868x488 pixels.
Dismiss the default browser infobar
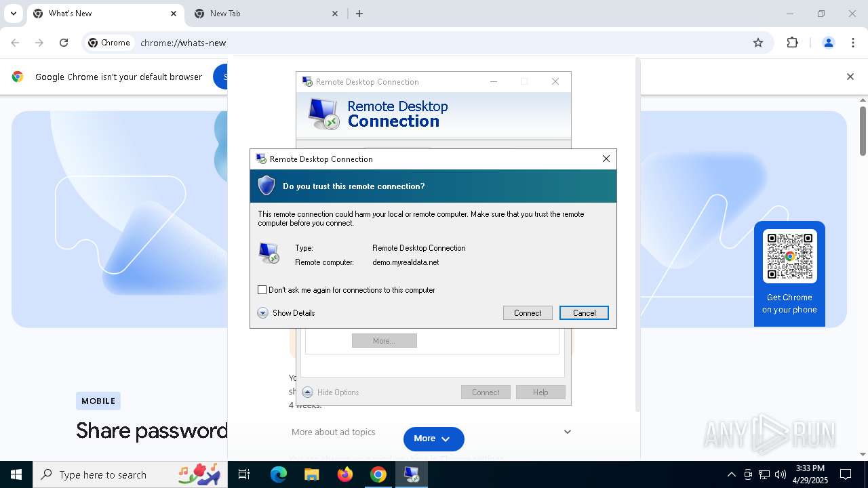pos(850,77)
